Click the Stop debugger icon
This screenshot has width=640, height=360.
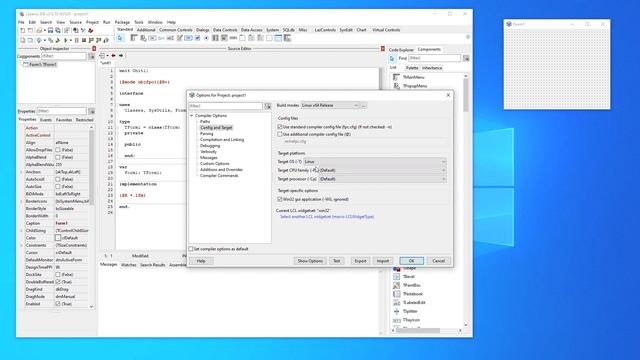[84, 40]
